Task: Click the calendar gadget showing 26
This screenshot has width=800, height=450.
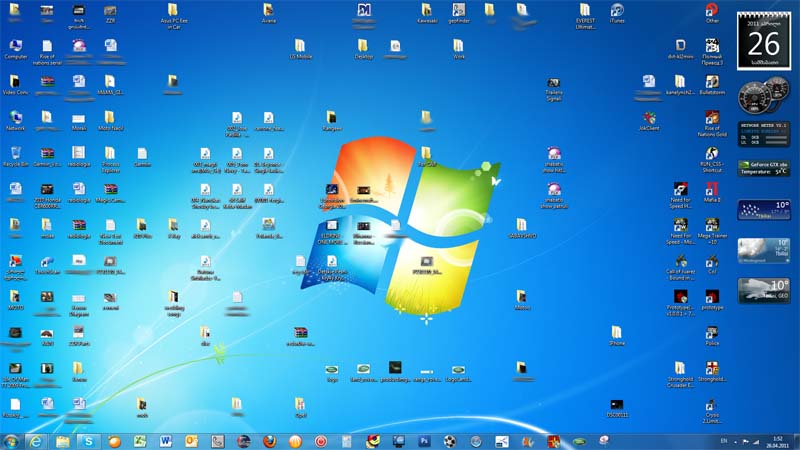Action: (764, 41)
